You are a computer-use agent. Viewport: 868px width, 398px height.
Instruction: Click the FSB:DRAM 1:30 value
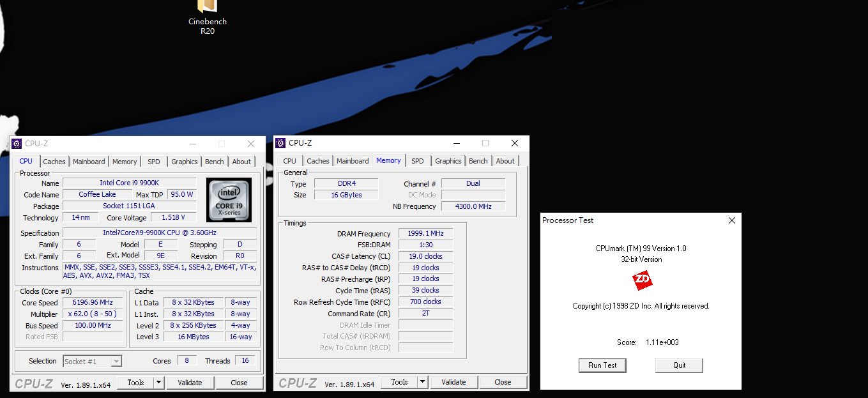pos(426,245)
